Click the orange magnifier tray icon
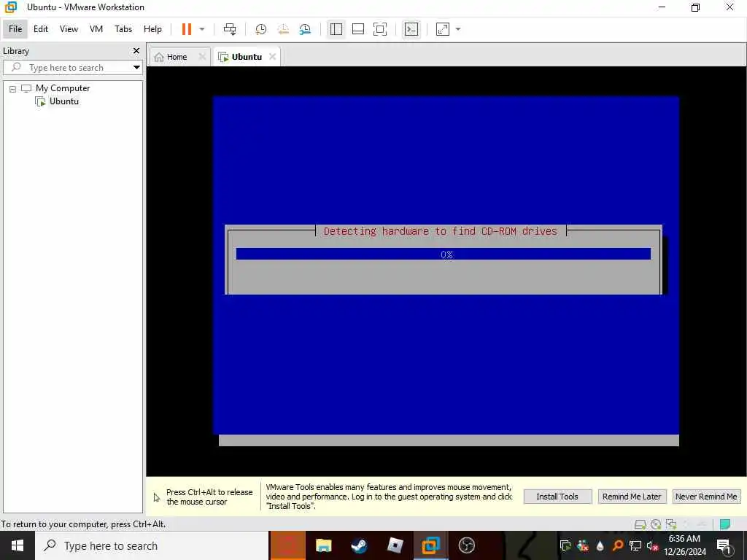 (617, 545)
